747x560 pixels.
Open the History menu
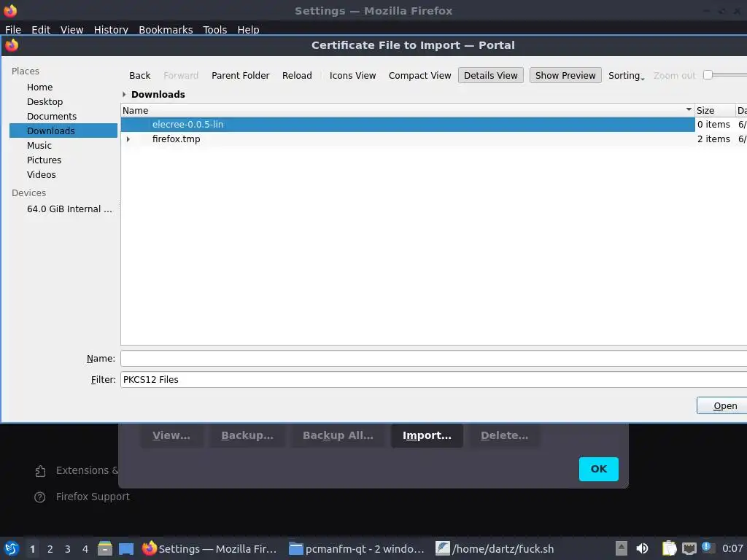pos(111,29)
